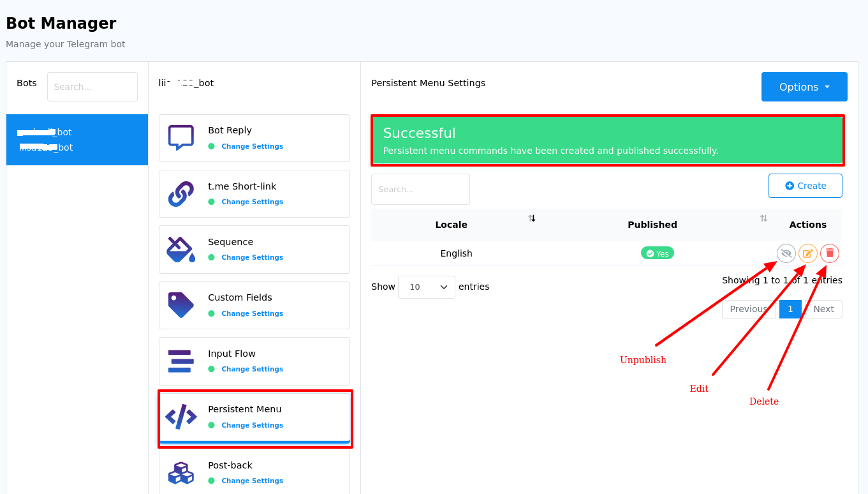Select the Post-back cubes icon
The height and width of the screenshot is (494, 868).
[x=180, y=471]
